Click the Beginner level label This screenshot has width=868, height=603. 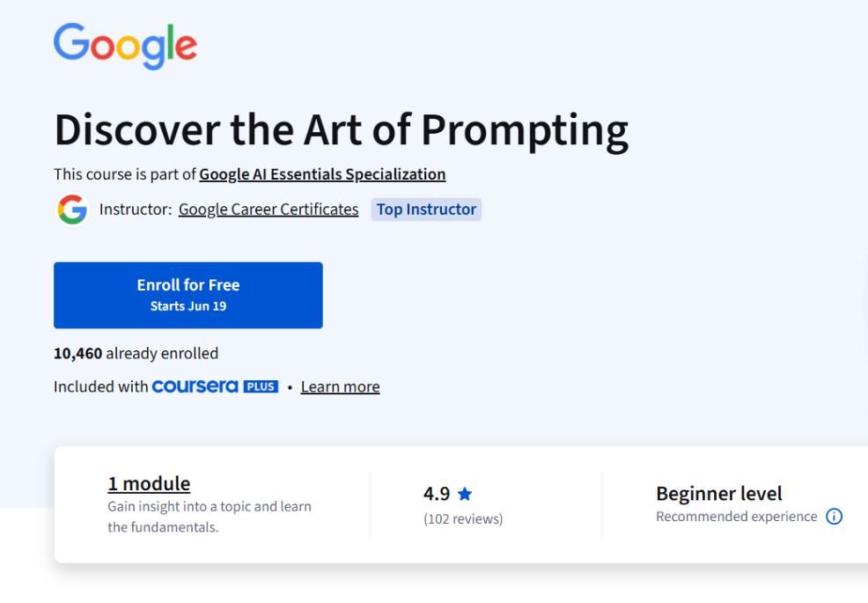coord(718,493)
